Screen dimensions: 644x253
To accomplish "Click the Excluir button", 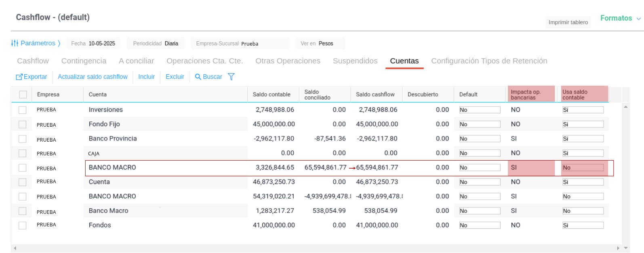I will point(175,77).
